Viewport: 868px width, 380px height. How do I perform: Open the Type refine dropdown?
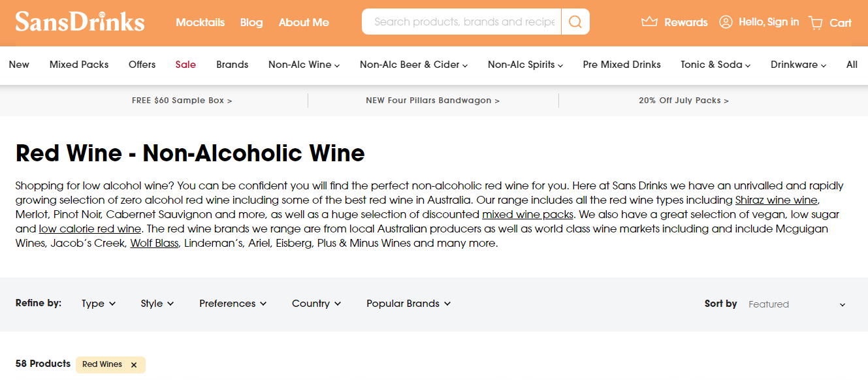click(x=98, y=304)
